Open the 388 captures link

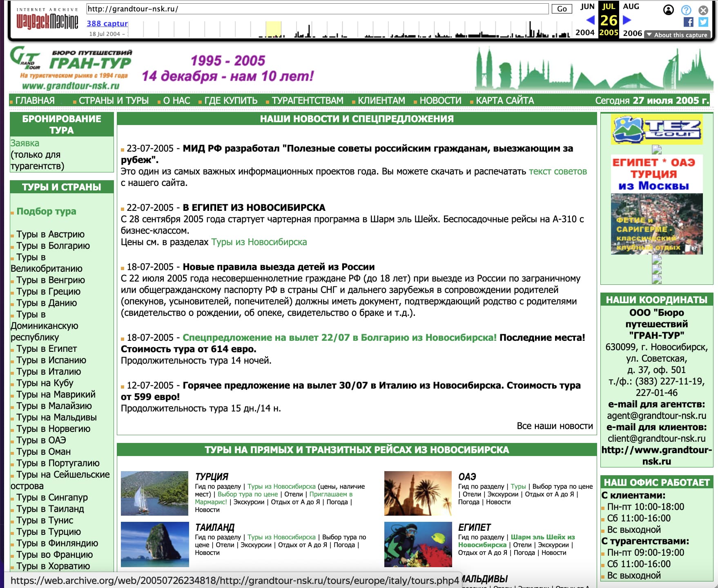click(107, 23)
